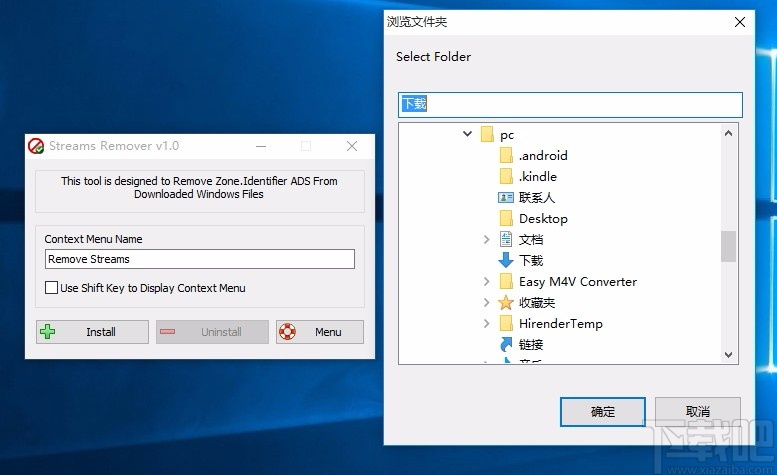Cancel folder dialog with 取消

point(698,411)
